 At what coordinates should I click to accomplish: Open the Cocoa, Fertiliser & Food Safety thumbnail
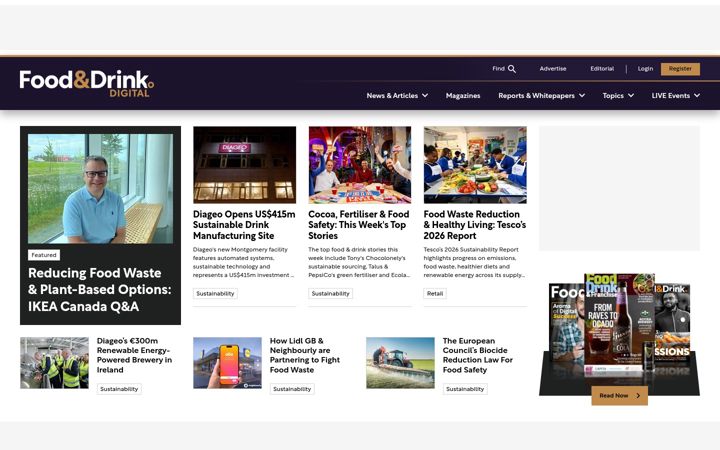[x=360, y=165]
